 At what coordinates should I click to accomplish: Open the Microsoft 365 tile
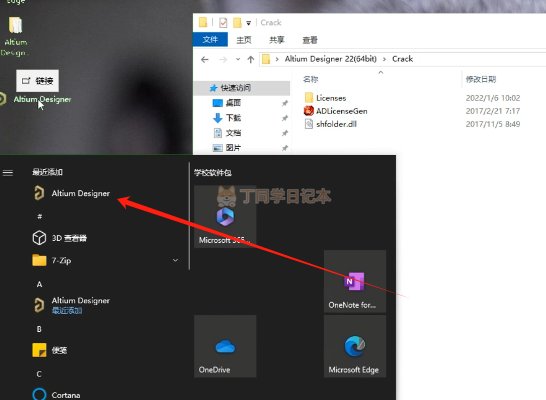tap(225, 216)
